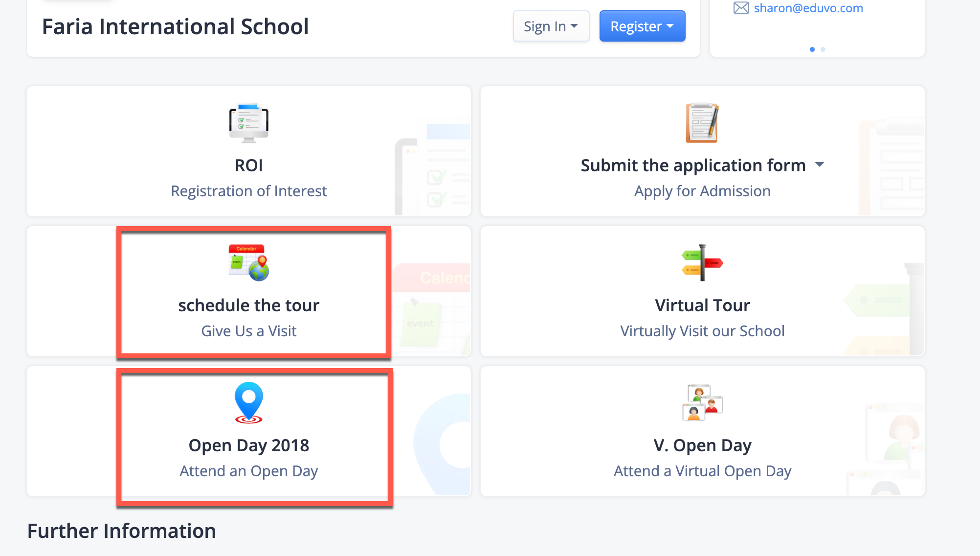Select the Open Day 2018 title
The image size is (980, 556).
click(x=249, y=445)
